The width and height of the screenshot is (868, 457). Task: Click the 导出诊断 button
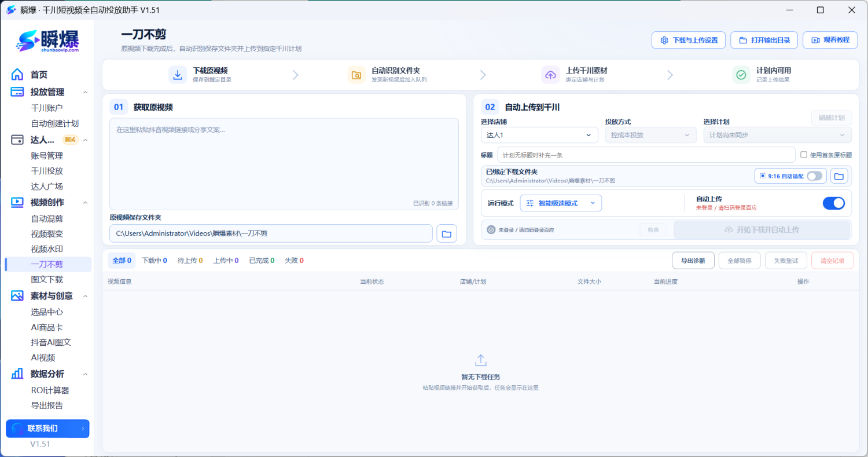point(693,261)
